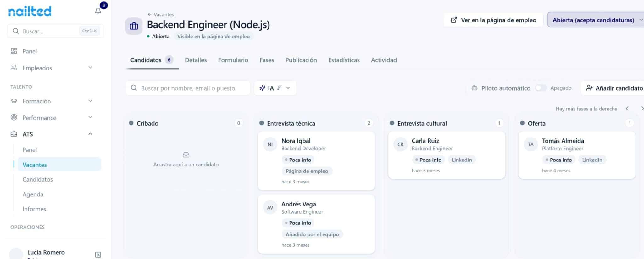Viewport: 644px width, 259px height.
Task: Click Lucía Romero's profile avatar
Action: coord(16,254)
